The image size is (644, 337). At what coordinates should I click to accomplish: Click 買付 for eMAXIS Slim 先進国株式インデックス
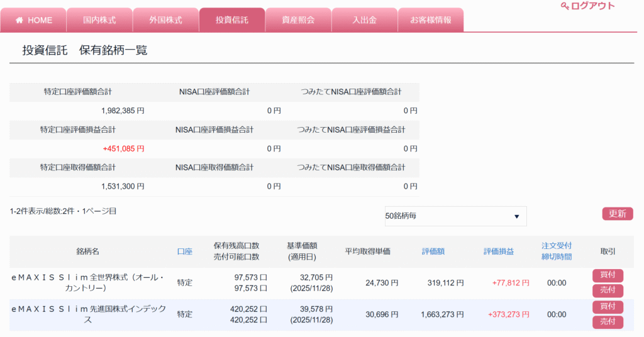[x=608, y=307]
